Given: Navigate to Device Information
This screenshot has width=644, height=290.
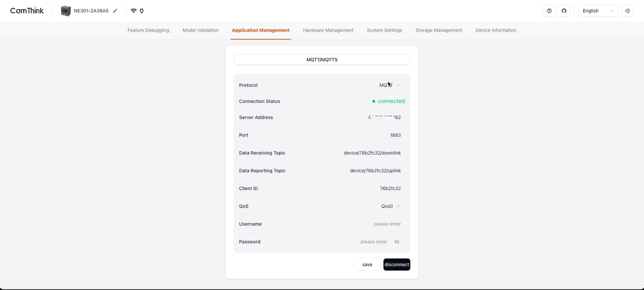Looking at the screenshot, I should 496,30.
